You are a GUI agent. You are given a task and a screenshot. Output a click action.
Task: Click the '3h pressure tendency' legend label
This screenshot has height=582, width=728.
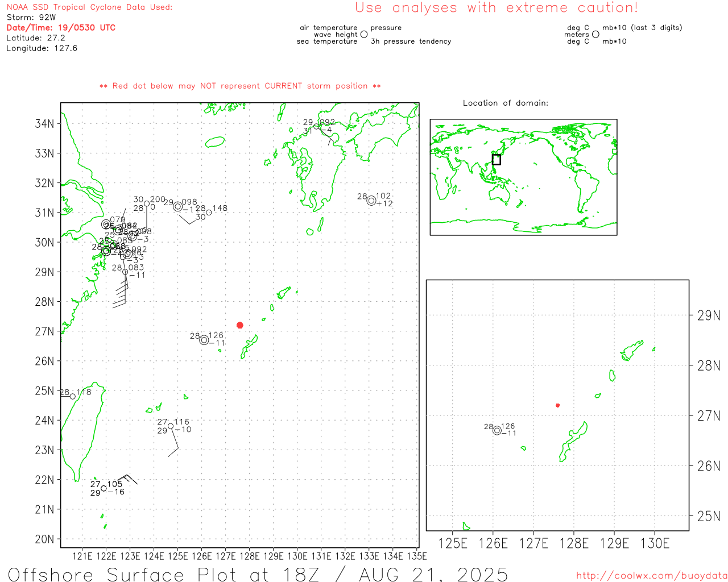[411, 41]
